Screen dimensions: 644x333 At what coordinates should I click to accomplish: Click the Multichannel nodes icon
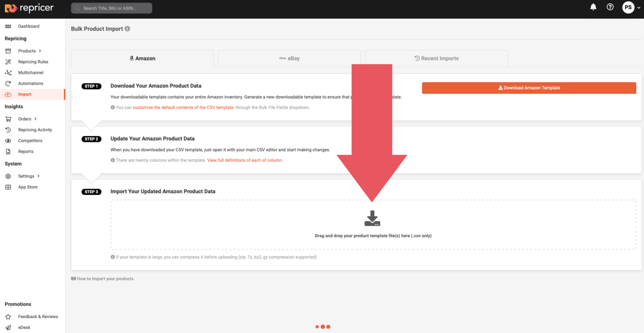pos(8,73)
